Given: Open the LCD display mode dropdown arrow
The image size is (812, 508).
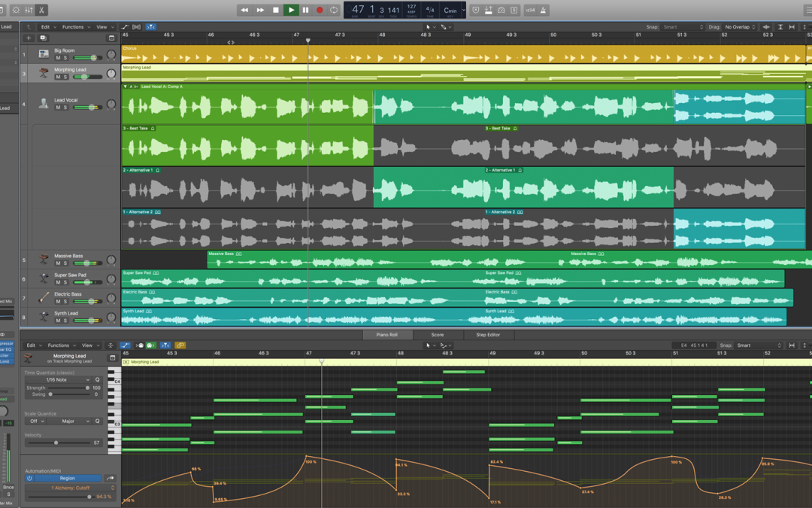Looking at the screenshot, I should (x=463, y=10).
